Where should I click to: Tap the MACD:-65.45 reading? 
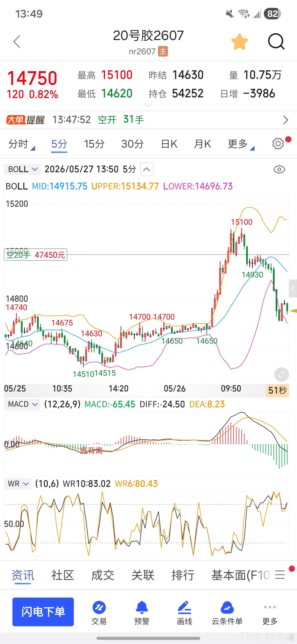(110, 404)
